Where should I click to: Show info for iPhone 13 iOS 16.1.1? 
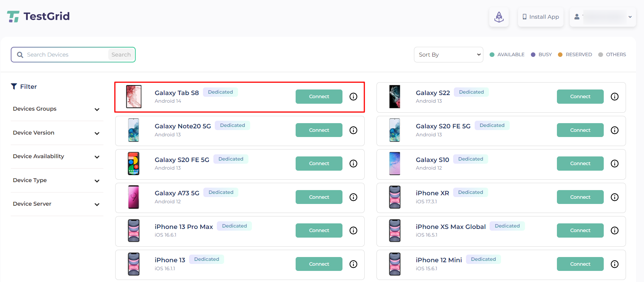click(x=353, y=264)
